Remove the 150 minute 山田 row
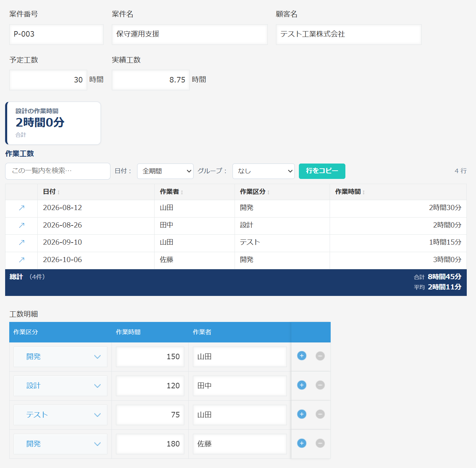This screenshot has width=476, height=468. coord(320,356)
